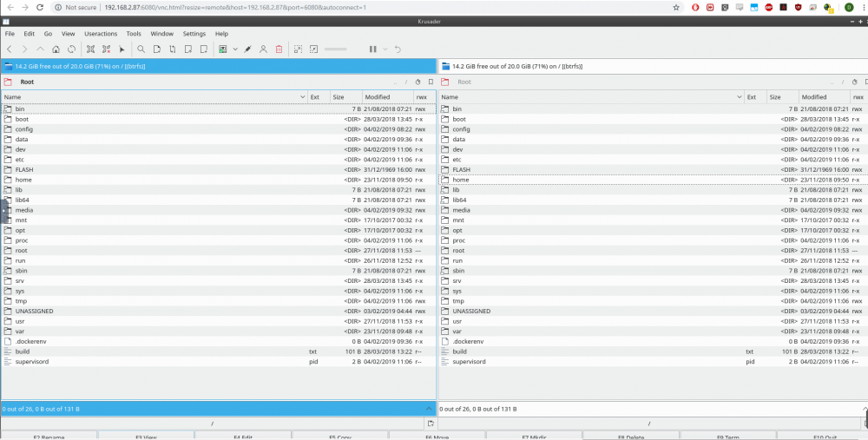
Task: Open left panel Name column dropdown arrow
Action: (302, 97)
